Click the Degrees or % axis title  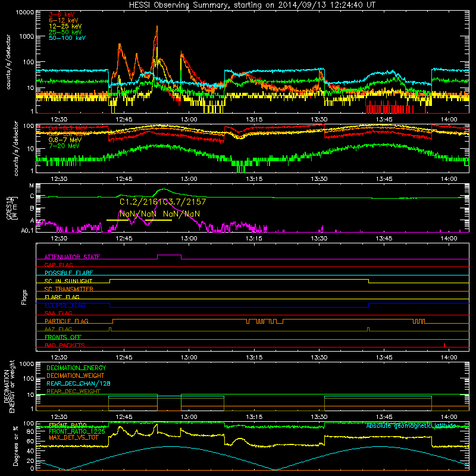point(15,446)
